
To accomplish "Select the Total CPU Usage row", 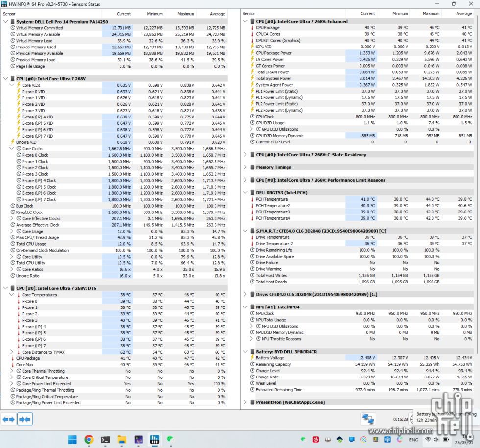I will pos(115,244).
